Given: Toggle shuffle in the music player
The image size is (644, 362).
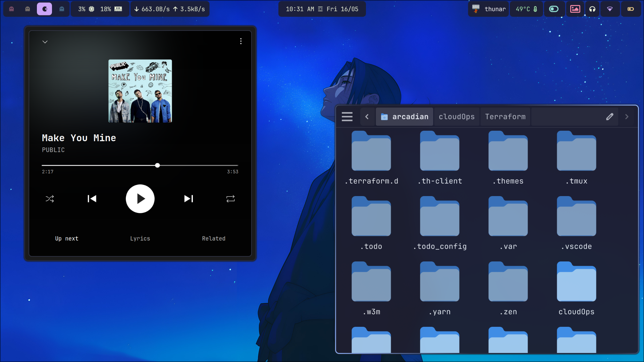Looking at the screenshot, I should click(50, 199).
